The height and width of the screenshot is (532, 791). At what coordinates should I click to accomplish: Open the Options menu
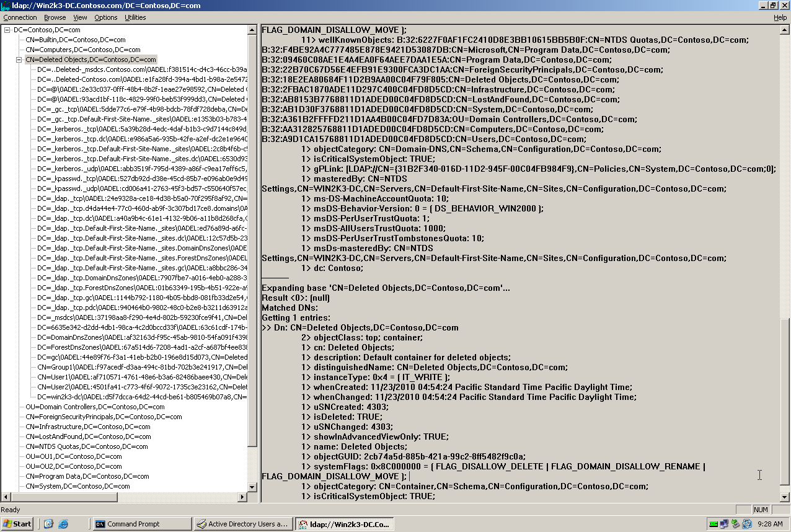click(x=105, y=17)
